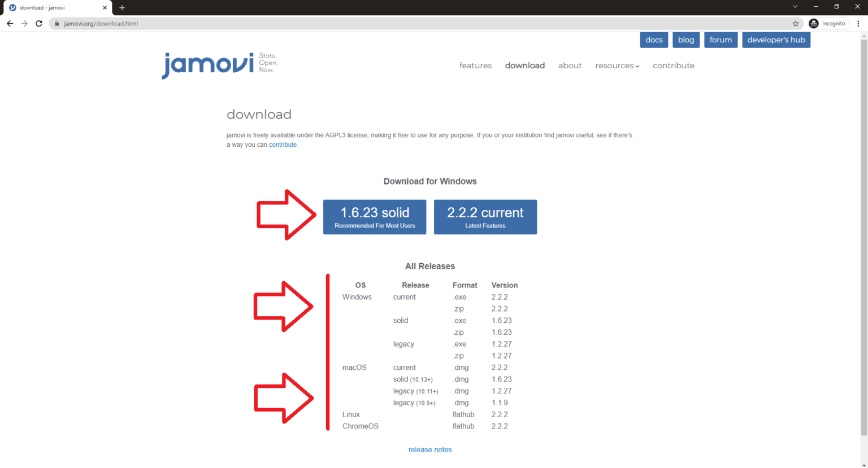Open the features menu item
Screen dimensions: 868x468
point(475,66)
